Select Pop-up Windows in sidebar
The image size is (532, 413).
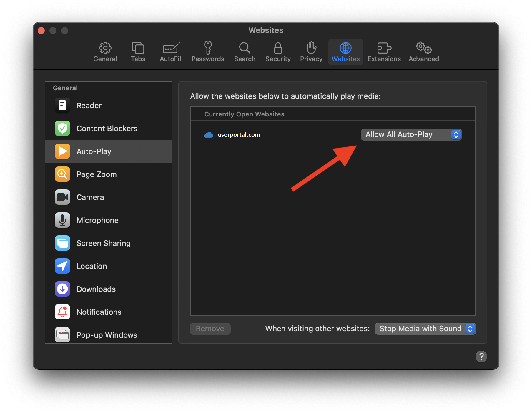(x=107, y=335)
